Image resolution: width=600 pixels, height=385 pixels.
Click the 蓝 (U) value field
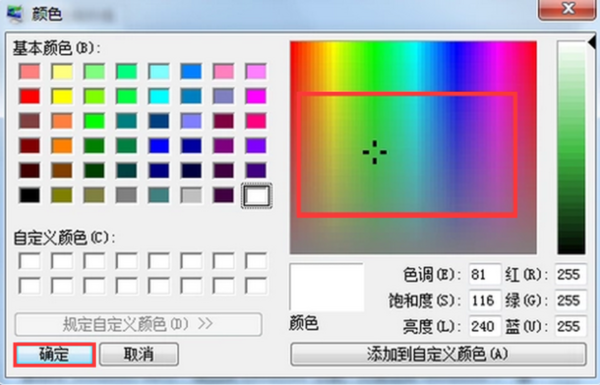570,326
